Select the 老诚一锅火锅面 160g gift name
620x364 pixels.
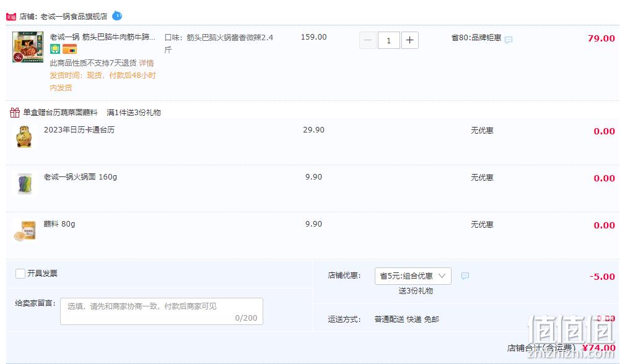[81, 176]
